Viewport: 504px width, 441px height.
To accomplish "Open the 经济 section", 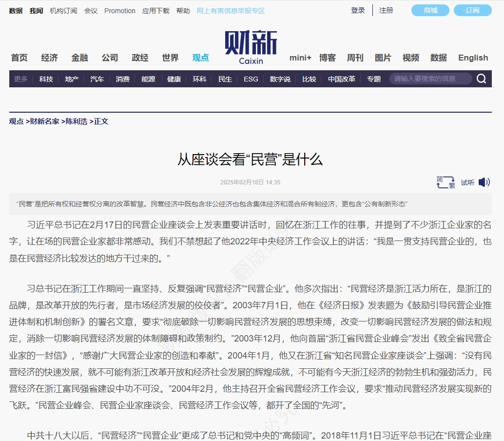I will tap(49, 57).
